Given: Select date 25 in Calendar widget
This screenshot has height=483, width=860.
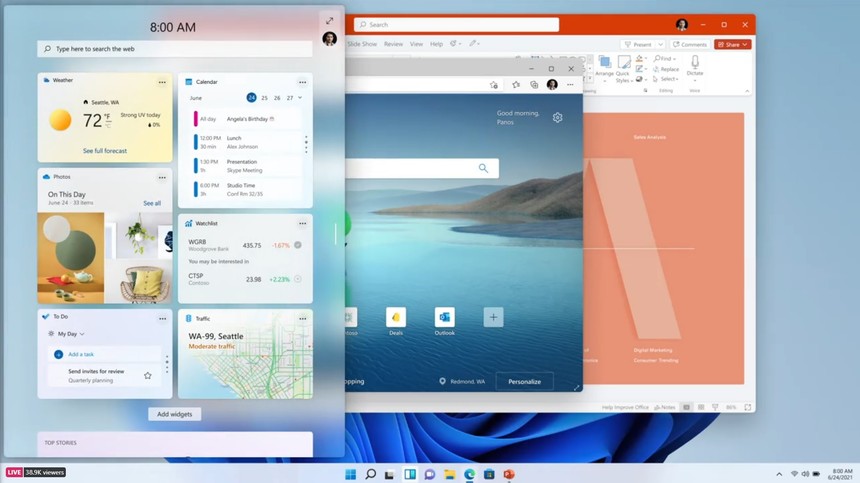Looking at the screenshot, I should pos(264,98).
